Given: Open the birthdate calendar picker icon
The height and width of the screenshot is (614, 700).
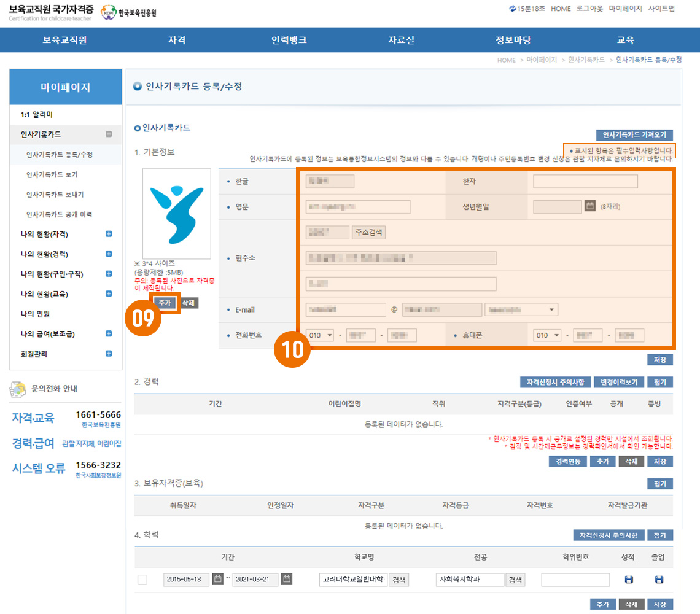Looking at the screenshot, I should tap(590, 206).
